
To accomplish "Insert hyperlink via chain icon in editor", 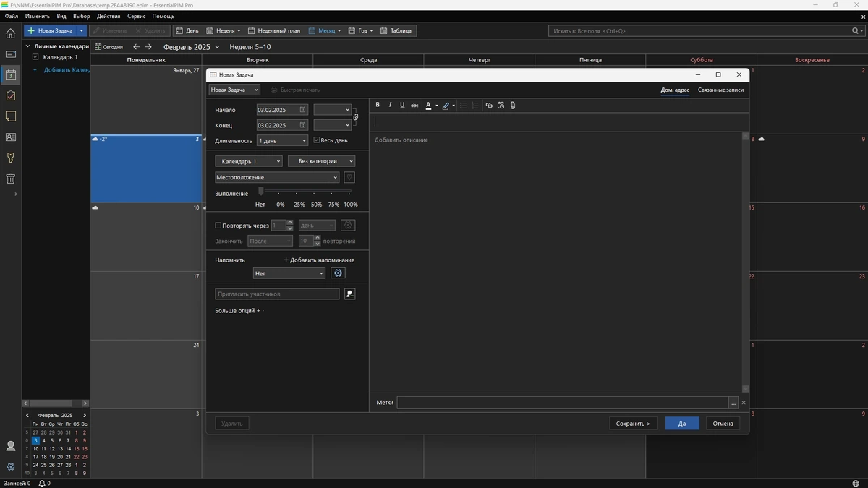I will point(489,105).
